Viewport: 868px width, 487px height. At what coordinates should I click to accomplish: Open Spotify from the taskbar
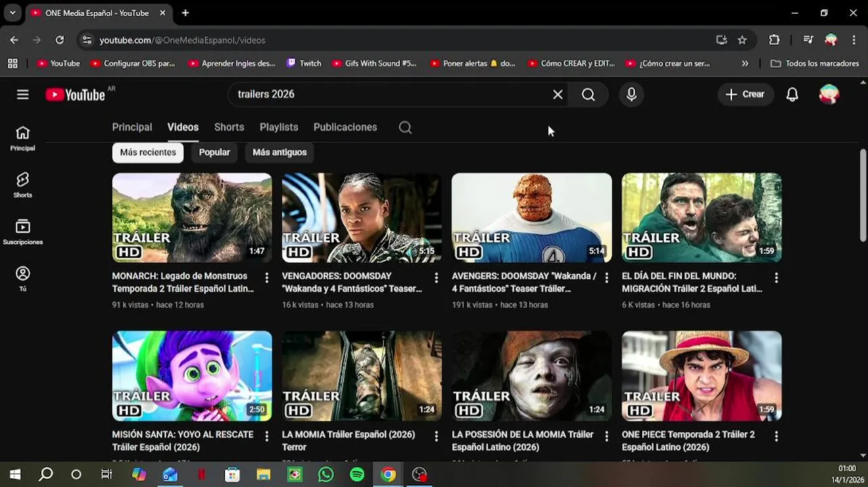(x=357, y=475)
